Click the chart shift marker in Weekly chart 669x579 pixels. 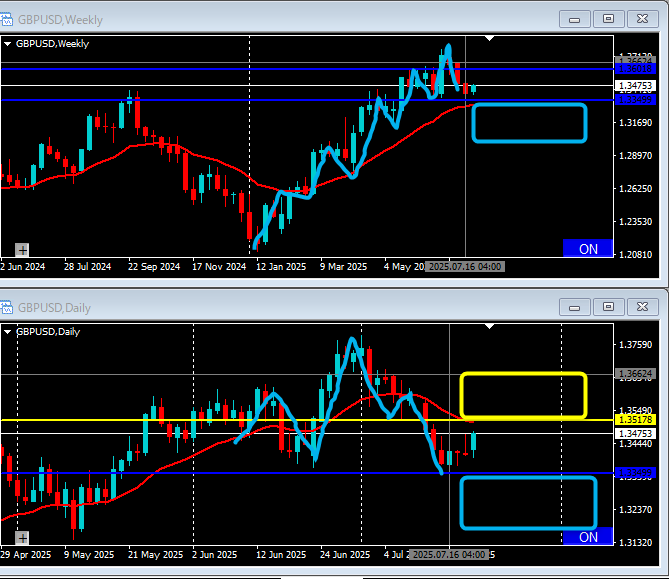[489, 38]
